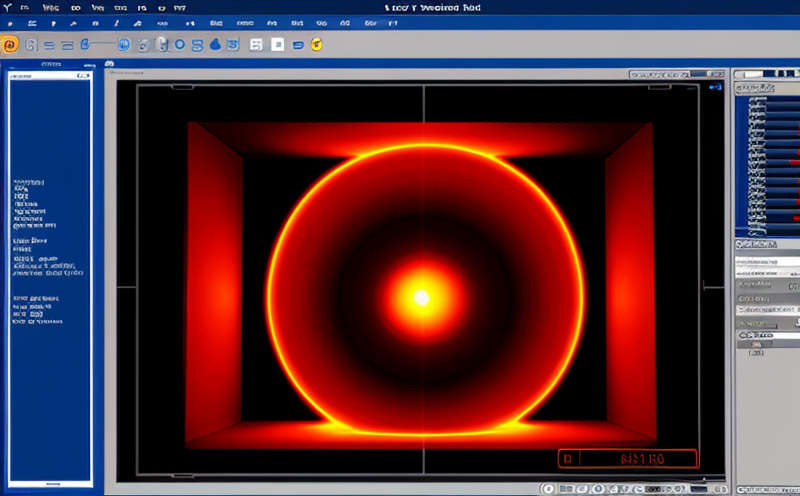Click the yellow round icon in the toolbar
The width and height of the screenshot is (800, 496).
(x=316, y=44)
